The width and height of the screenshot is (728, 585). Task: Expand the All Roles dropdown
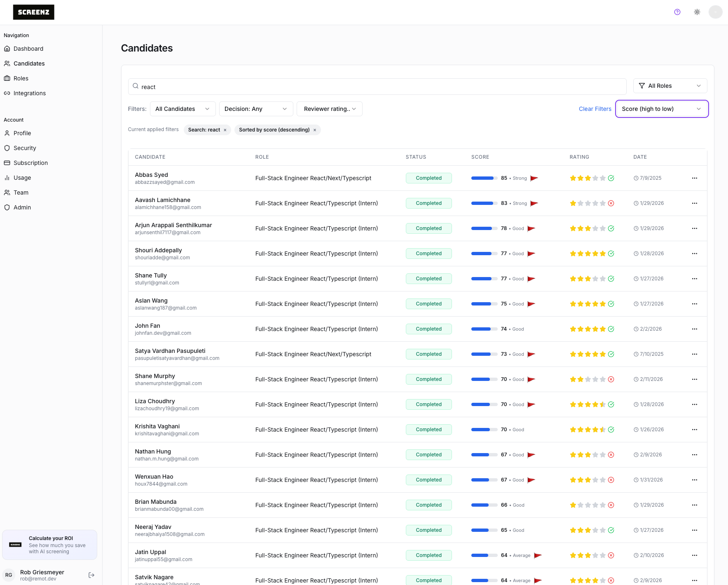coord(669,86)
